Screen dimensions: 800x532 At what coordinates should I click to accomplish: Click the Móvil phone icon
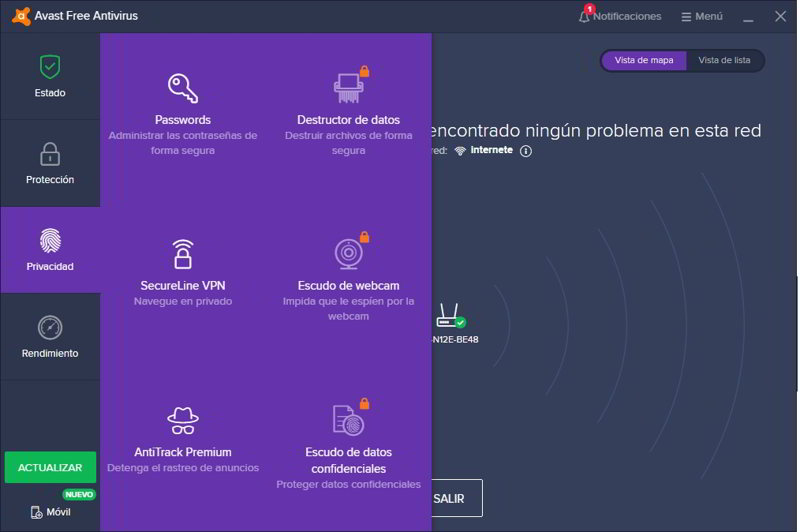click(x=36, y=512)
